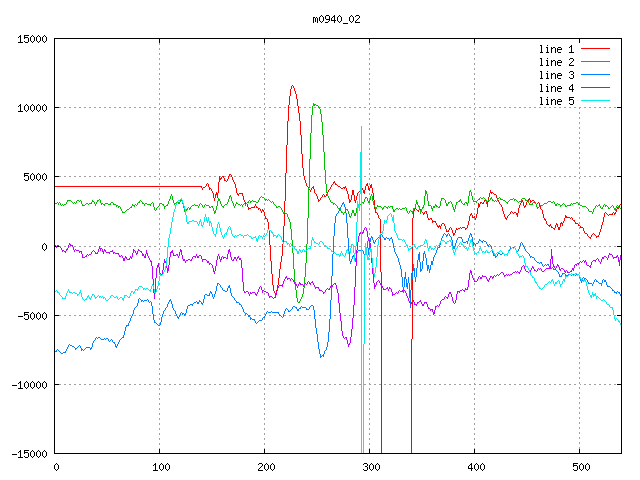Click the peak of the red line 1 curve

tap(292, 86)
